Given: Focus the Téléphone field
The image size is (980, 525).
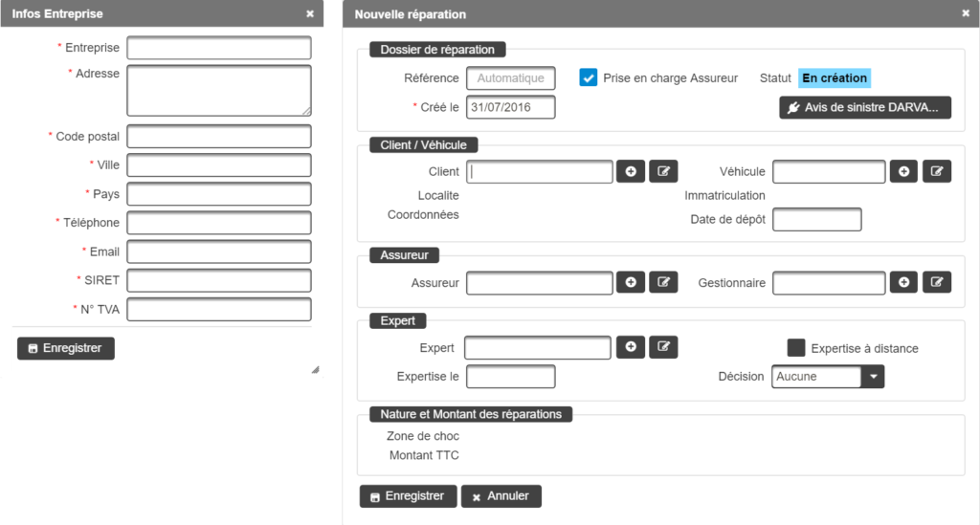Looking at the screenshot, I should (219, 223).
